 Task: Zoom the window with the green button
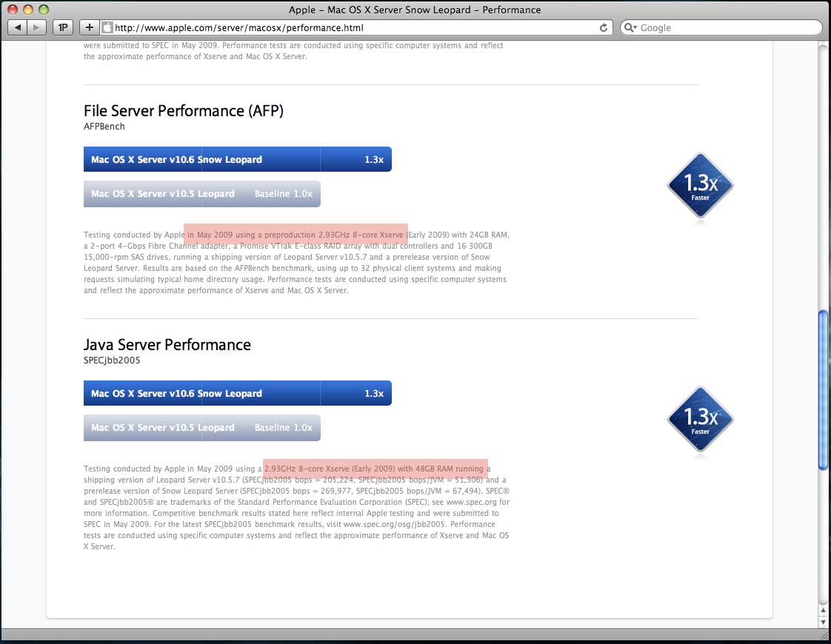(x=44, y=10)
